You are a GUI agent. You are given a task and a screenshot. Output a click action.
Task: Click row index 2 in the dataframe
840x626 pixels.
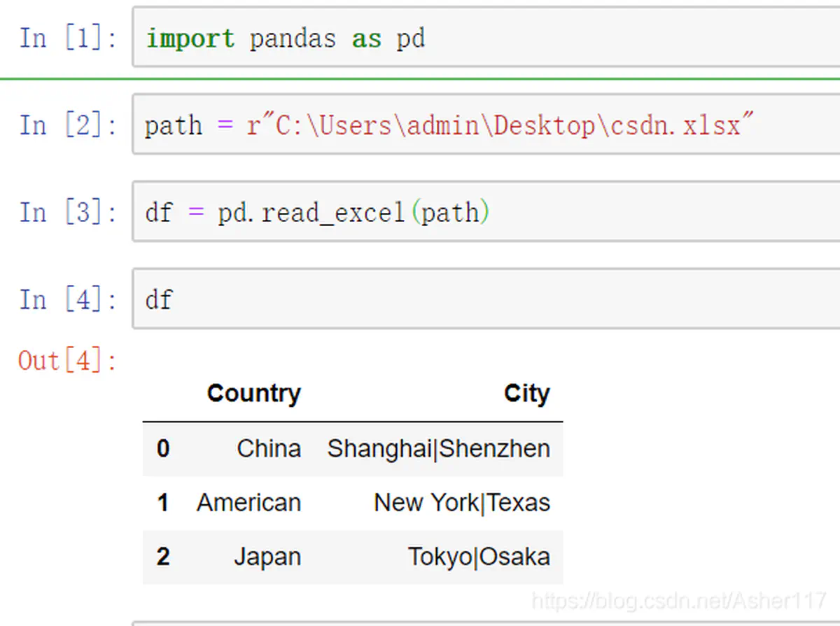pyautogui.click(x=163, y=557)
